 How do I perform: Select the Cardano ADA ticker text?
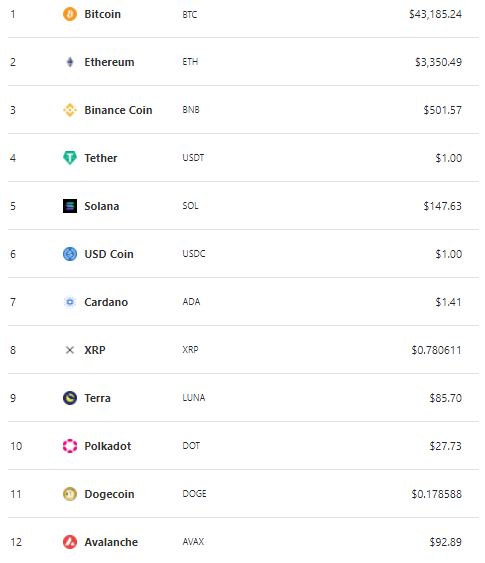(191, 302)
